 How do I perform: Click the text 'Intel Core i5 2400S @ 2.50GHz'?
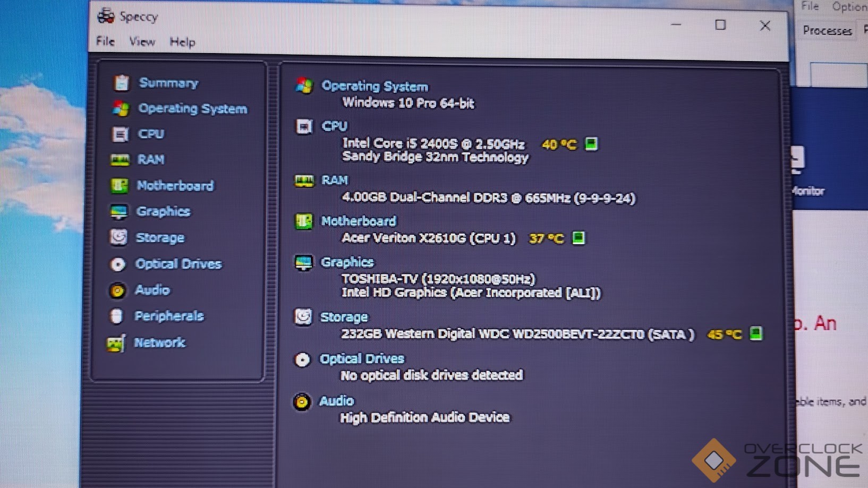[x=433, y=143]
